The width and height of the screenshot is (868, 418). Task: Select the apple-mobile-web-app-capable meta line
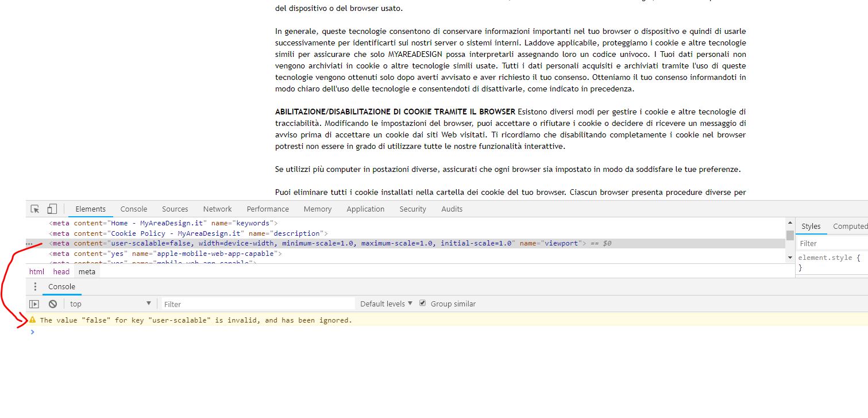pyautogui.click(x=165, y=254)
